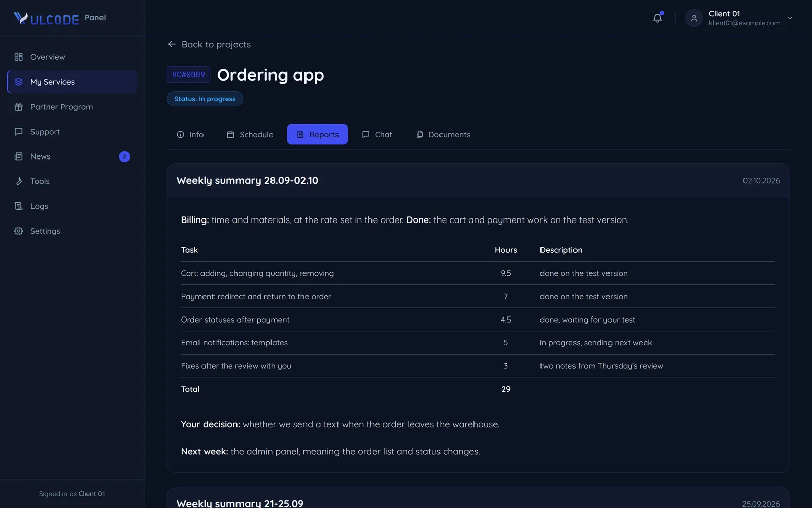Image resolution: width=812 pixels, height=508 pixels.
Task: Click the Vulcode logo
Action: click(x=46, y=19)
